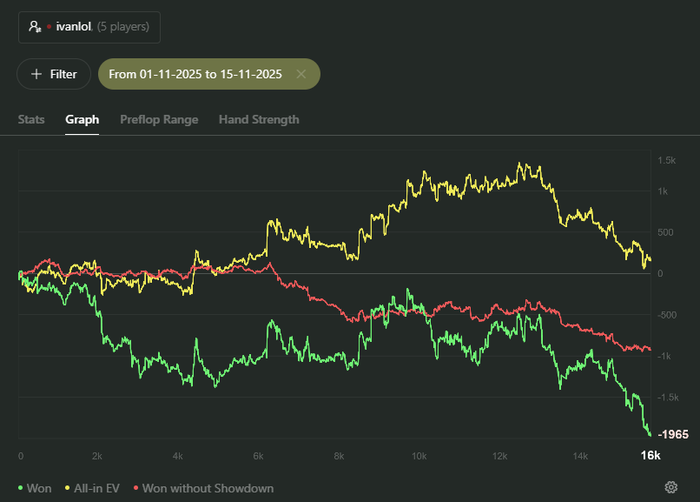Open the From 01-11-2025 to 15-11-2025 filter
This screenshot has width=700, height=502.
[196, 74]
